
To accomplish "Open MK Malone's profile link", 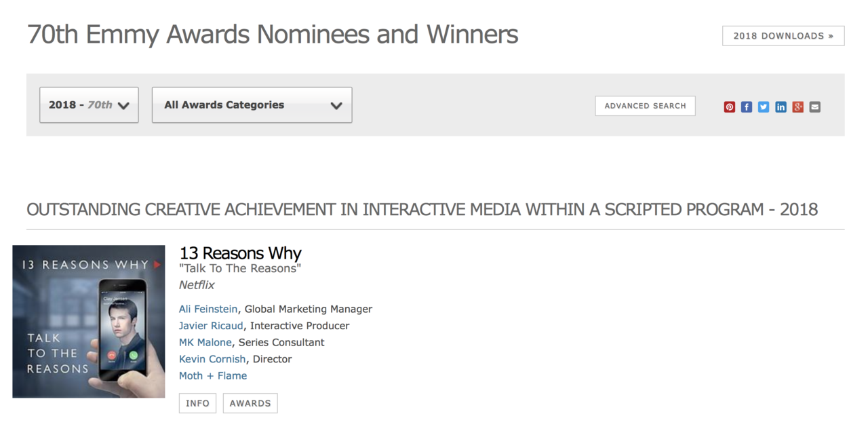I will coord(205,342).
